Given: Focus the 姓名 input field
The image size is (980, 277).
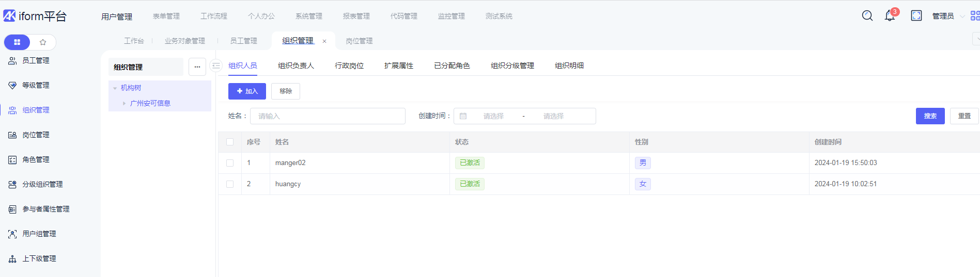Looking at the screenshot, I should [x=328, y=116].
